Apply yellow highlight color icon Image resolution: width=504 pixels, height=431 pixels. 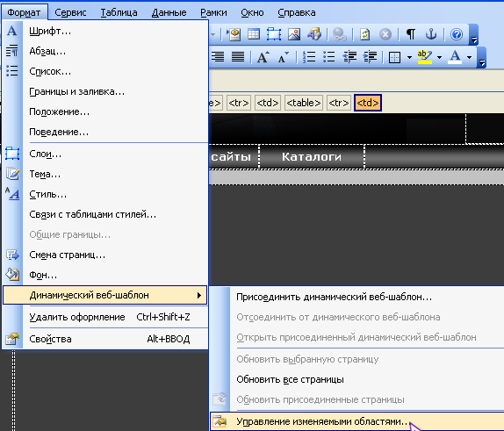[425, 57]
